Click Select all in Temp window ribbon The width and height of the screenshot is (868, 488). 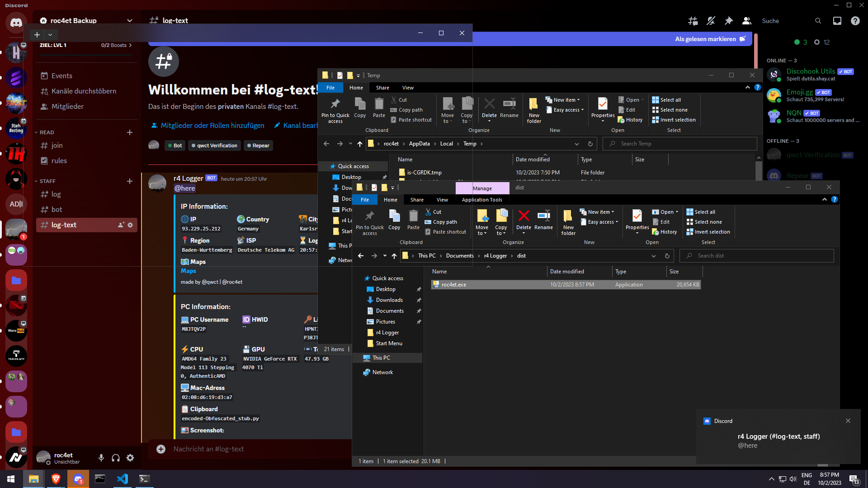click(666, 100)
